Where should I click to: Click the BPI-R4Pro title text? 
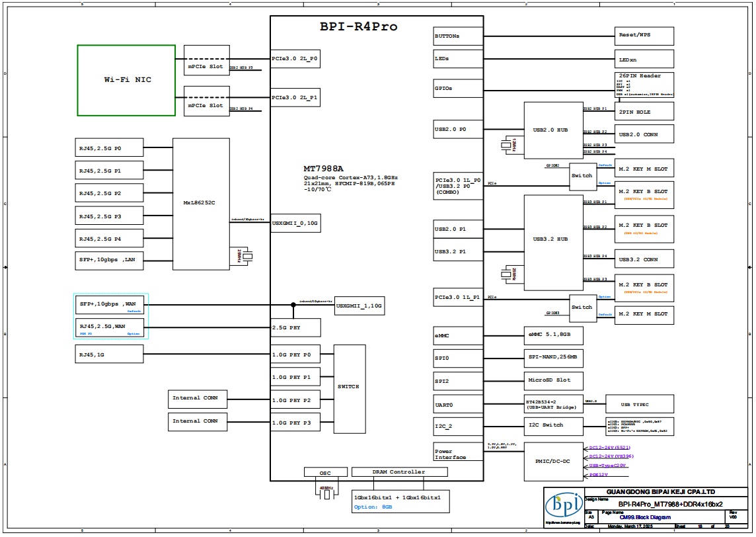coord(359,26)
